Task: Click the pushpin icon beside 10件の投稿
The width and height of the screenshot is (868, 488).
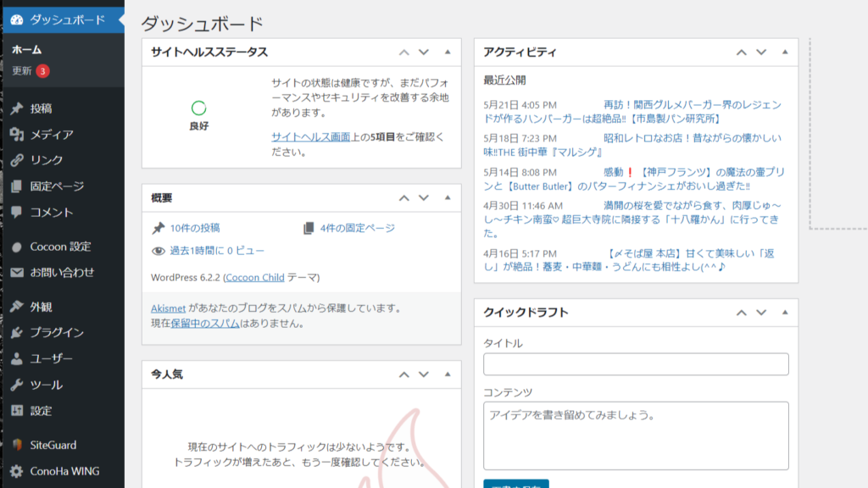Action: (x=159, y=228)
